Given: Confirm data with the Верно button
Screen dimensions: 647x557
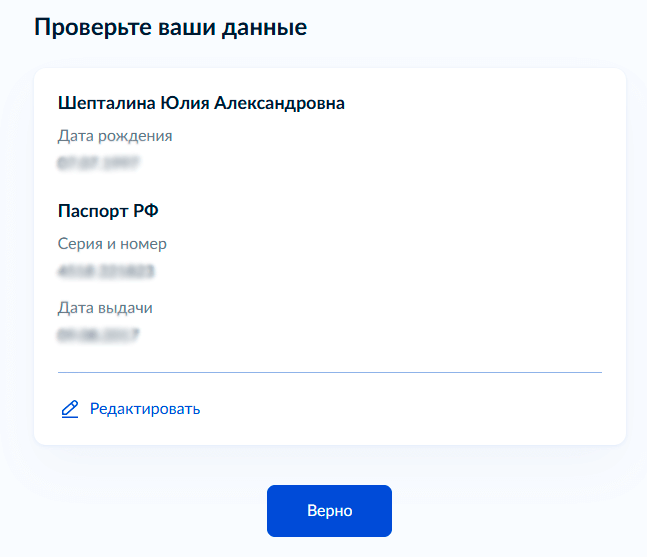Looking at the screenshot, I should (329, 511).
